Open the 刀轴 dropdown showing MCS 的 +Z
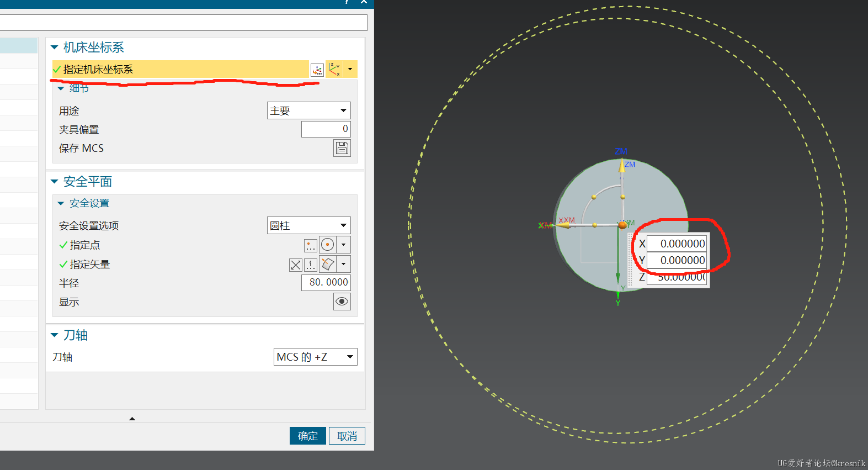Image resolution: width=868 pixels, height=470 pixels. [316, 357]
